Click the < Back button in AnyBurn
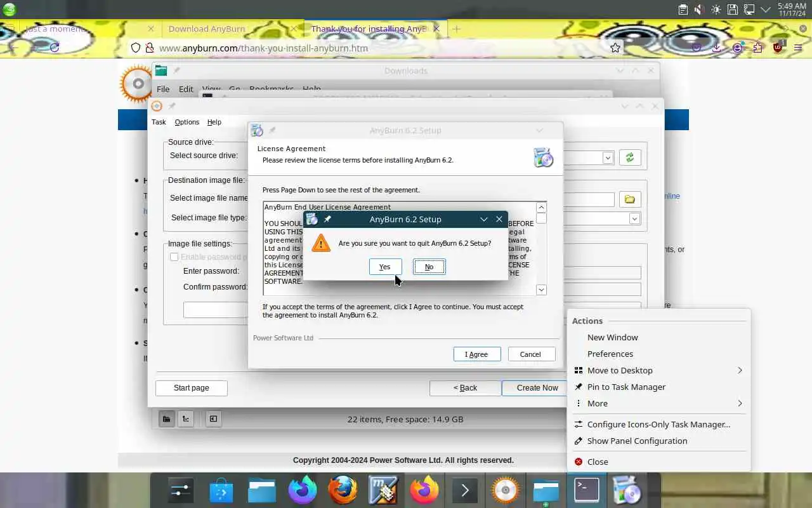 click(x=465, y=388)
